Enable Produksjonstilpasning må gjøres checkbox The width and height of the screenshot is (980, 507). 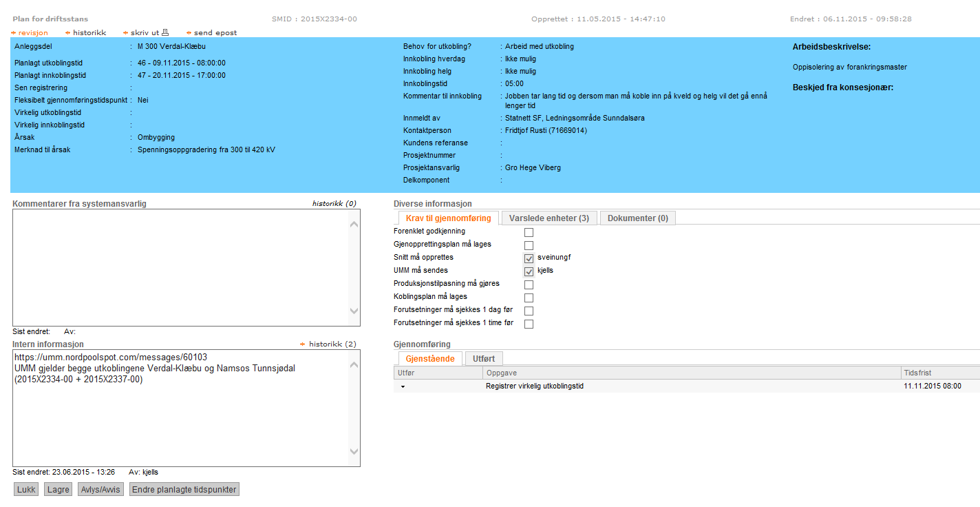tap(529, 284)
